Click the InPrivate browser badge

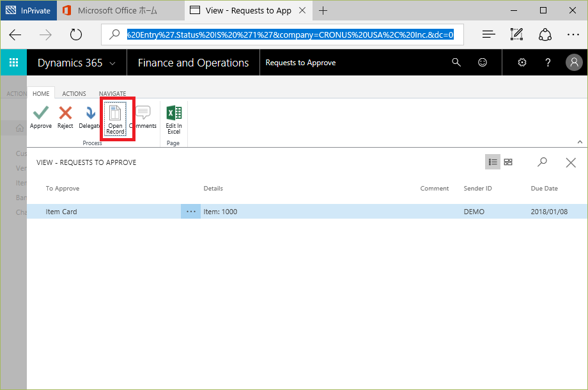coord(29,10)
